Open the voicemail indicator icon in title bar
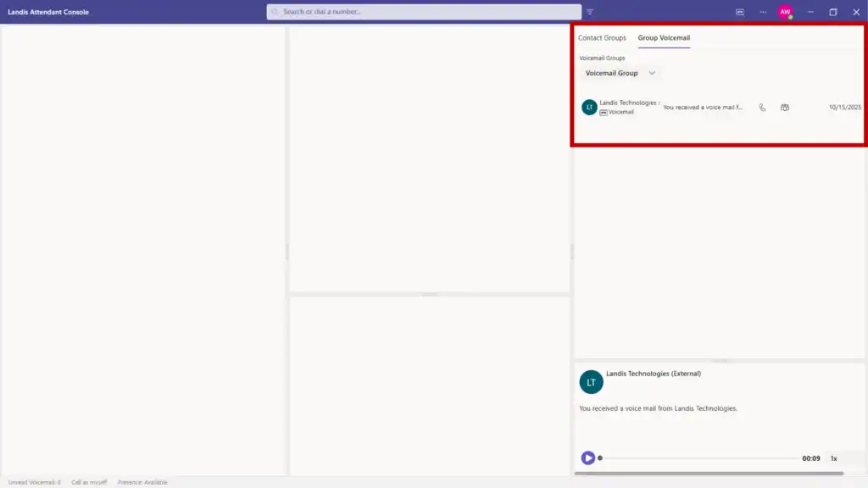This screenshot has height=488, width=868. pos(740,12)
